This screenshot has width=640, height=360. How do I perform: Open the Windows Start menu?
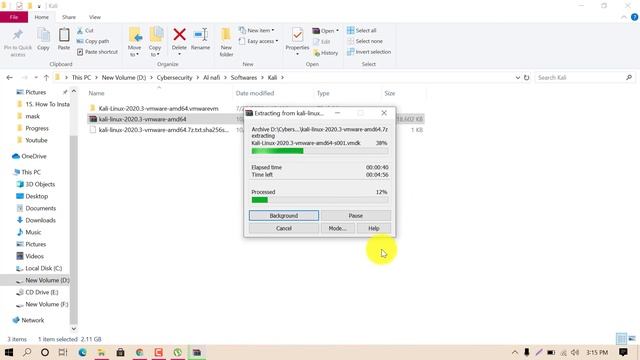point(9,352)
